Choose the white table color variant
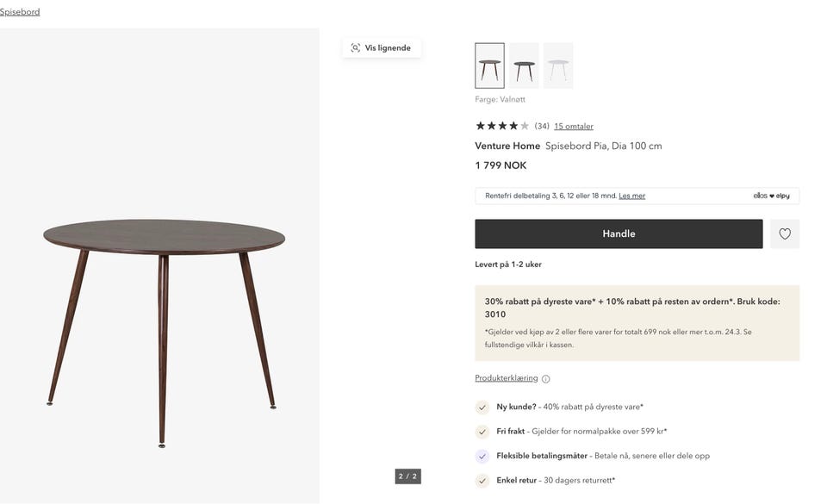 [x=558, y=65]
